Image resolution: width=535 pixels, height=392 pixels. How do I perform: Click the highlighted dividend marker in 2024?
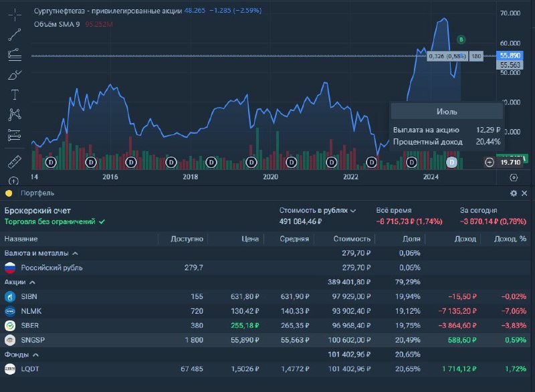click(452, 163)
